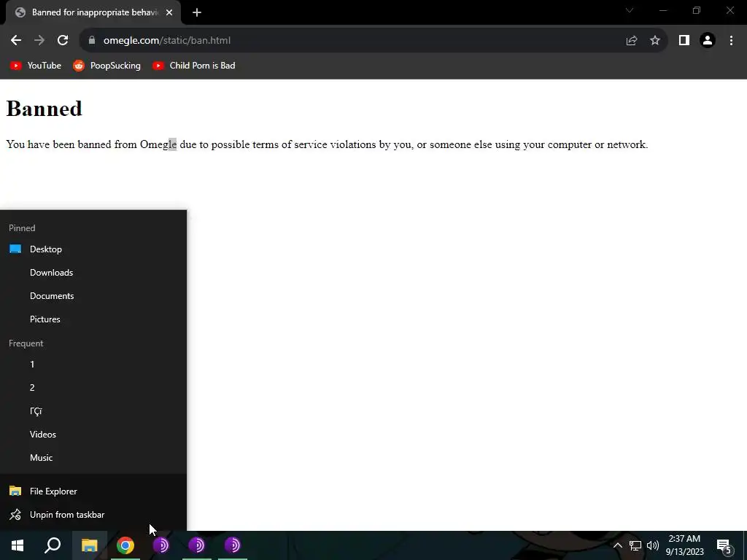This screenshot has width=747, height=560.
Task: Click the forward navigation arrow
Action: [39, 41]
